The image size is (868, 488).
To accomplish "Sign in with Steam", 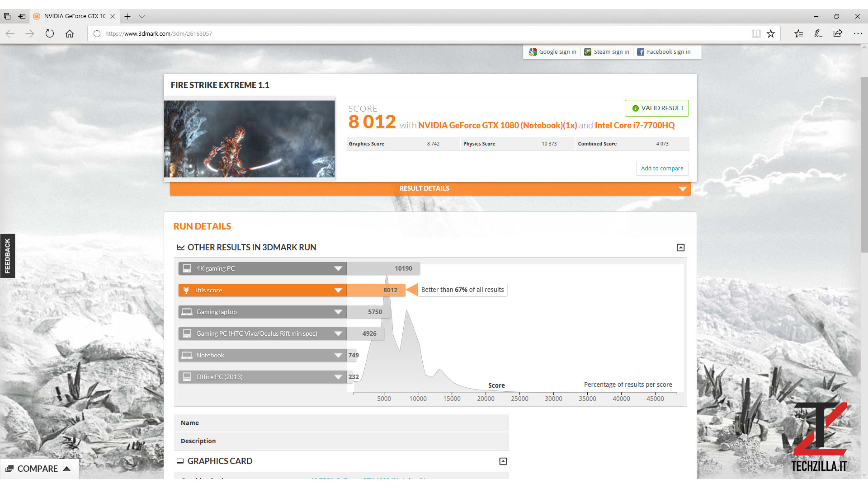I will (x=607, y=52).
